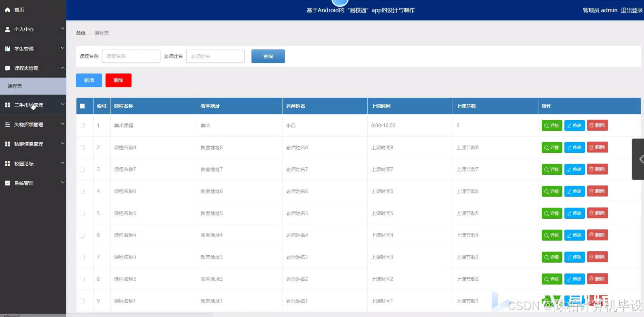The height and width of the screenshot is (317, 644).
Task: View 详情 for the 课程名称3 row
Action: click(x=552, y=257)
